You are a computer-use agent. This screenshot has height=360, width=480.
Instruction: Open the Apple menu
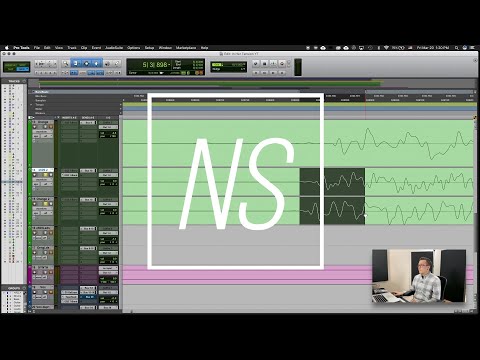pos(7,48)
